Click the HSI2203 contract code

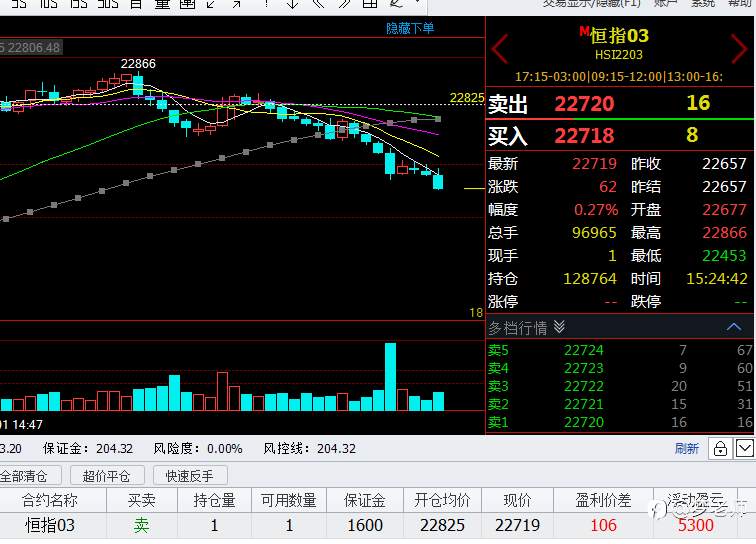619,54
